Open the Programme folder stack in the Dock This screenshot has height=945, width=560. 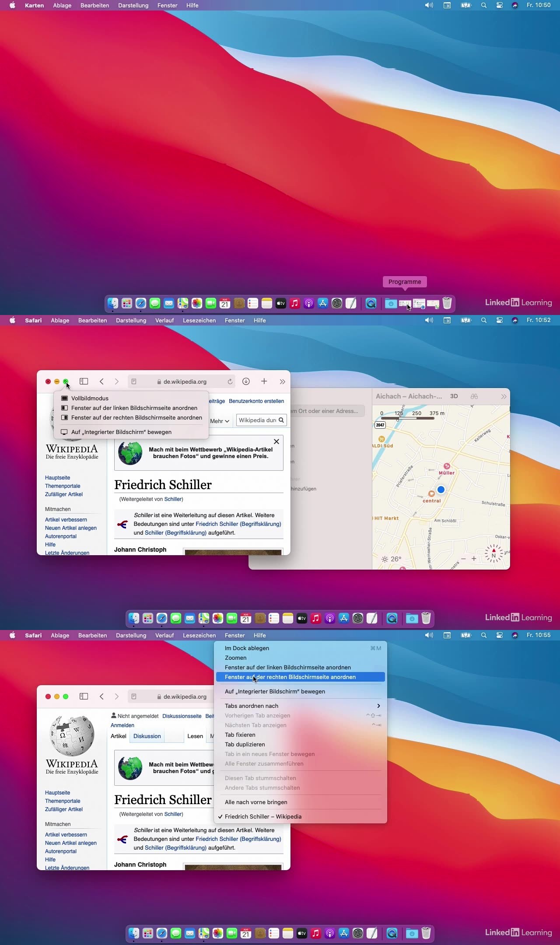[405, 303]
